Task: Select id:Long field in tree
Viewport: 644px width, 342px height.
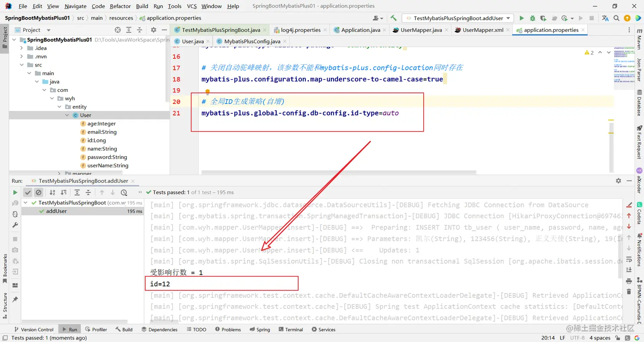Action: tap(97, 140)
